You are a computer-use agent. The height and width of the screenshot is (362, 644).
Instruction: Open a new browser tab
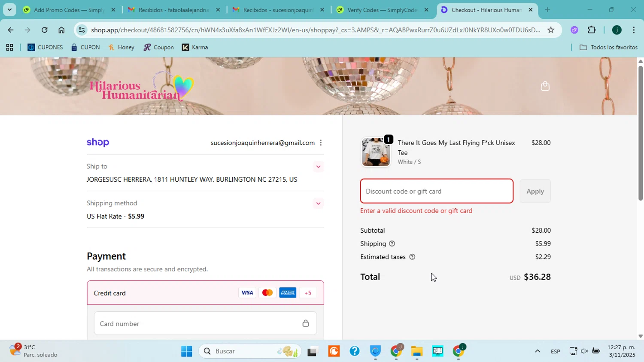pyautogui.click(x=547, y=10)
